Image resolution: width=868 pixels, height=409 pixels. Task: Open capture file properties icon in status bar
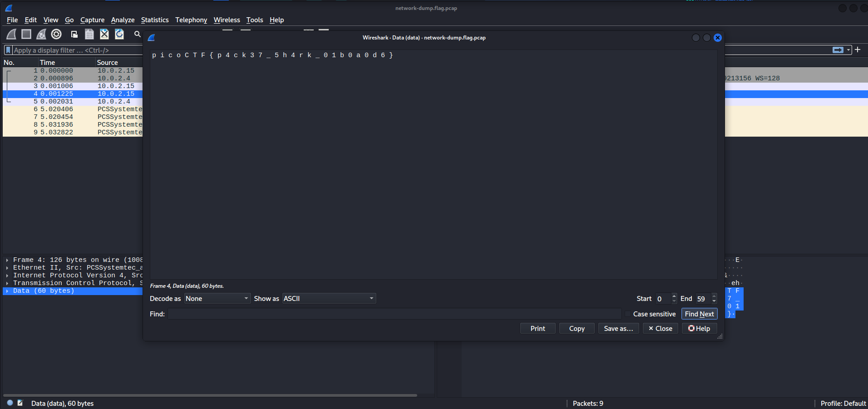click(20, 403)
